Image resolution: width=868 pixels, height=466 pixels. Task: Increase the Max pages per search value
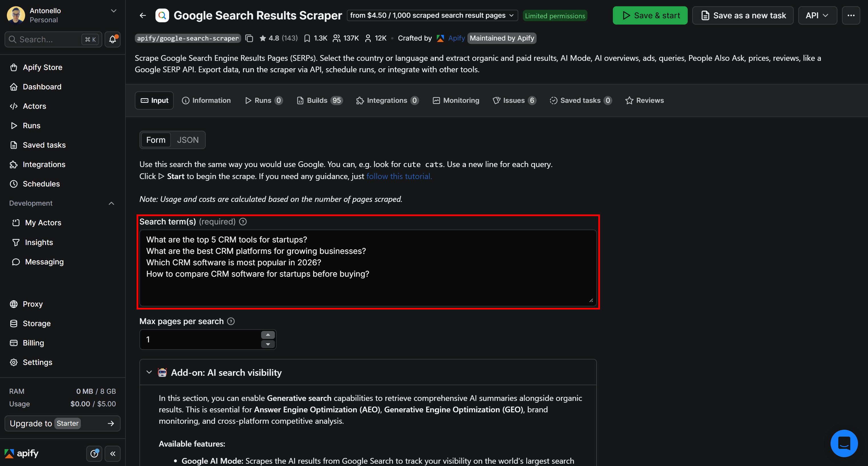[268, 335]
